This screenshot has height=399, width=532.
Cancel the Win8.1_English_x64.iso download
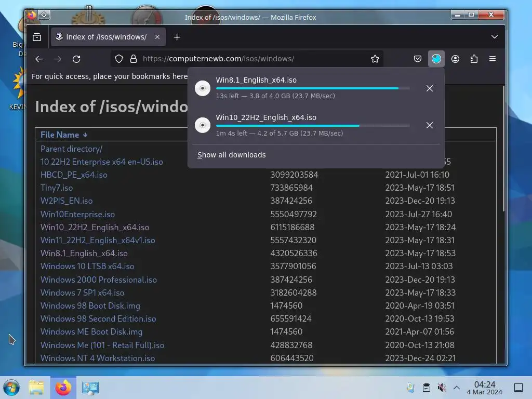coord(430,88)
